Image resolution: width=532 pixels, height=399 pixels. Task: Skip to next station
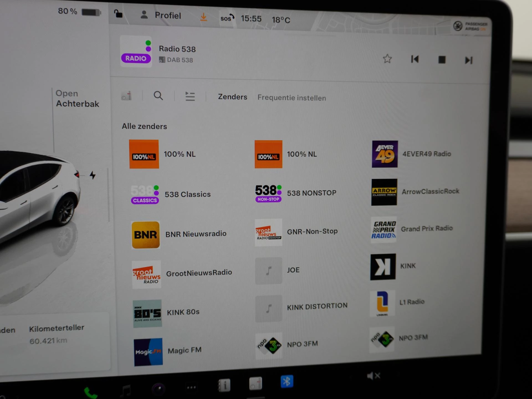[x=469, y=60]
